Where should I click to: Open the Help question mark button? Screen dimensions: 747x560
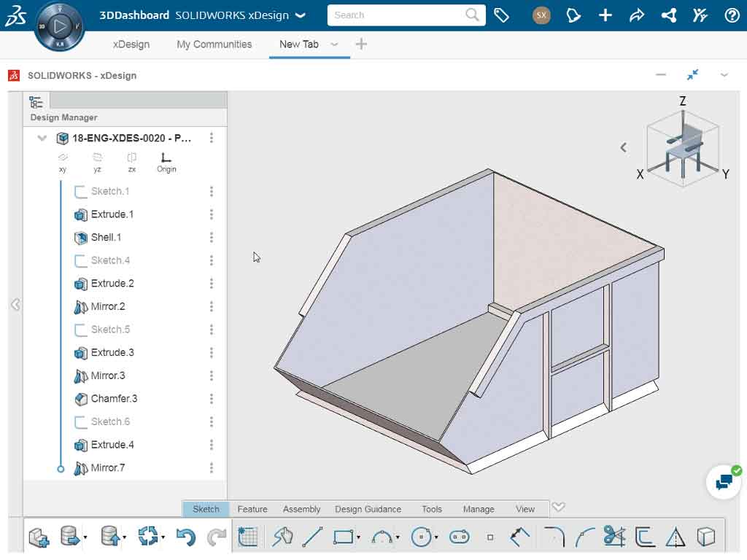[732, 15]
